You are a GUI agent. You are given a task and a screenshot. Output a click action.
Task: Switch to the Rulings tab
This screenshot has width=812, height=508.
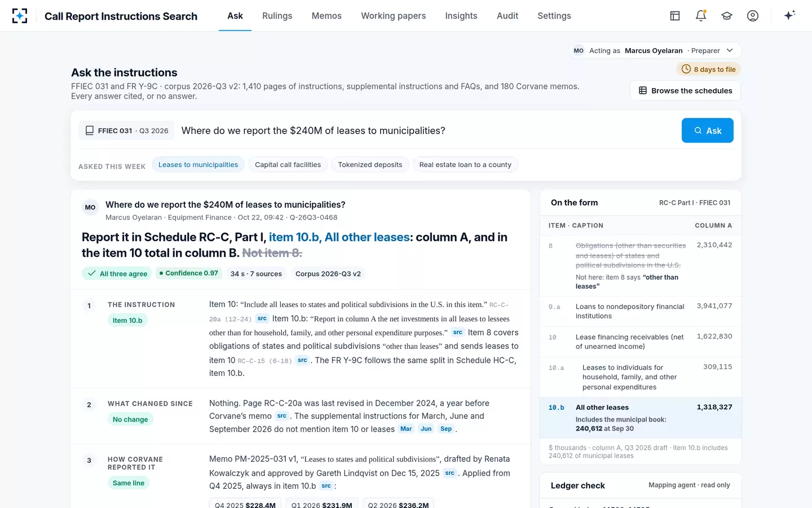[277, 16]
